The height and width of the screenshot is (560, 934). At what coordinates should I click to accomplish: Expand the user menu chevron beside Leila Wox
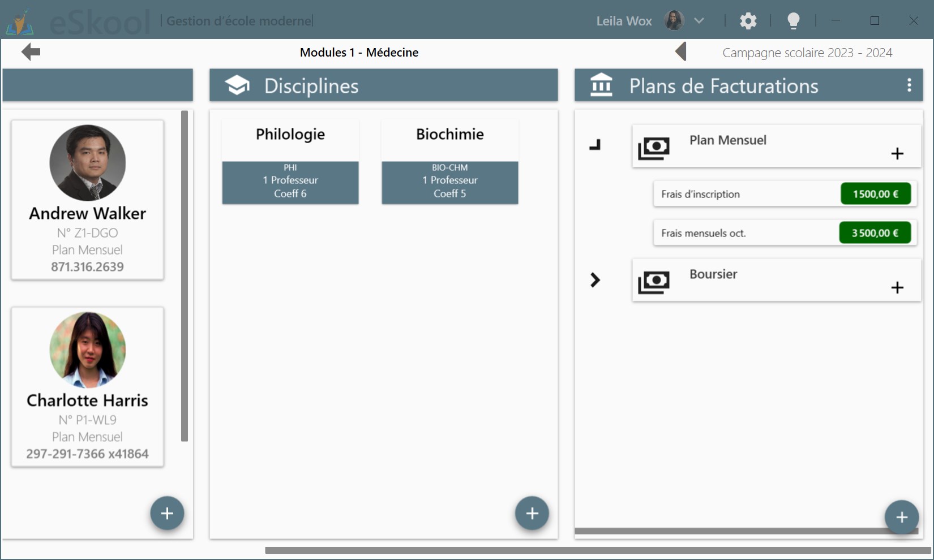699,21
